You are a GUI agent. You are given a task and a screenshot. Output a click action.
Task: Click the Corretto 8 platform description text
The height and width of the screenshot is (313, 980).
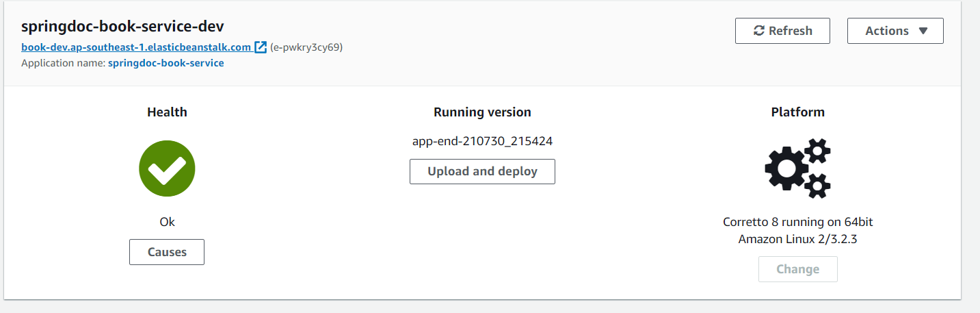coord(797,230)
